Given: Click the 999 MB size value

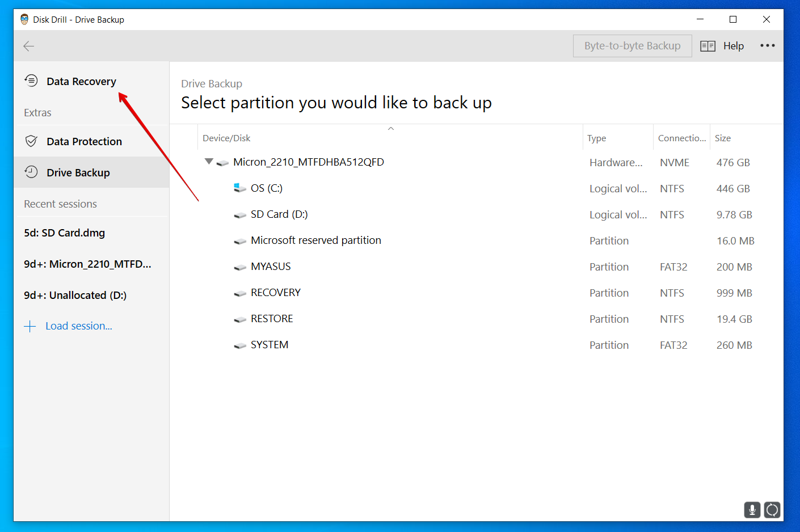Looking at the screenshot, I should click(x=734, y=293).
